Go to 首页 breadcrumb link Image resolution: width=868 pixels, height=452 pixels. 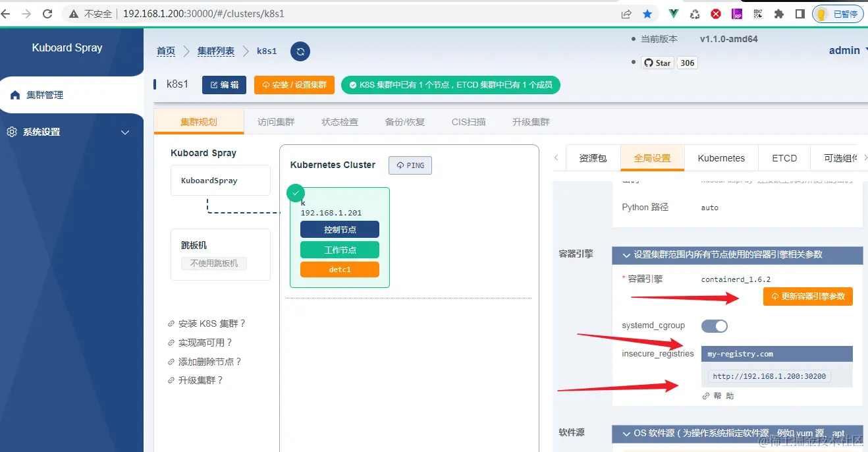click(166, 51)
